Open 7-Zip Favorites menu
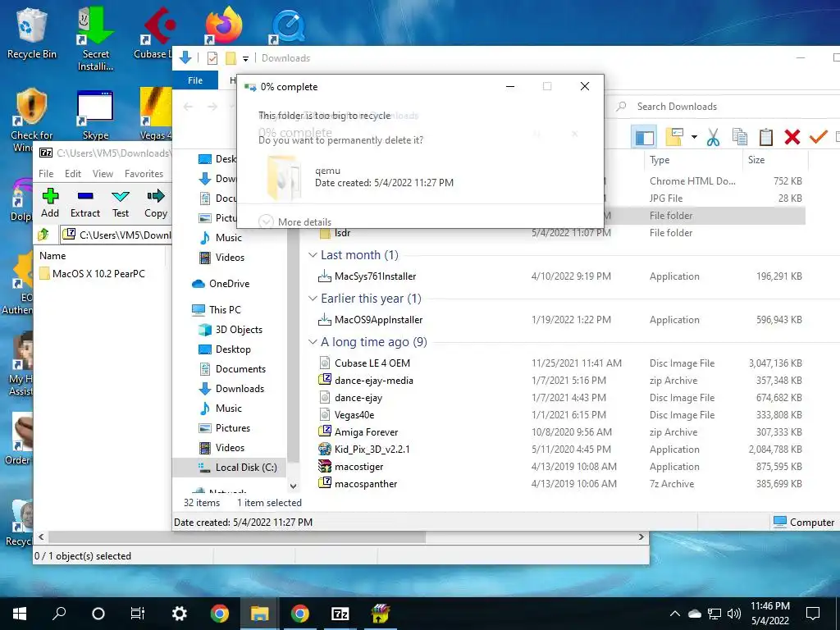The height and width of the screenshot is (630, 840). point(144,174)
